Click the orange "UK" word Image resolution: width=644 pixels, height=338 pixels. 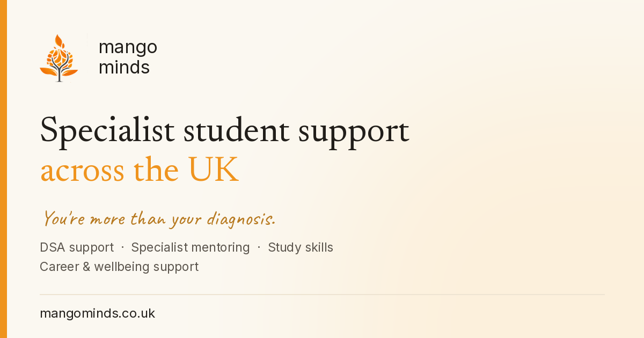pyautogui.click(x=213, y=170)
